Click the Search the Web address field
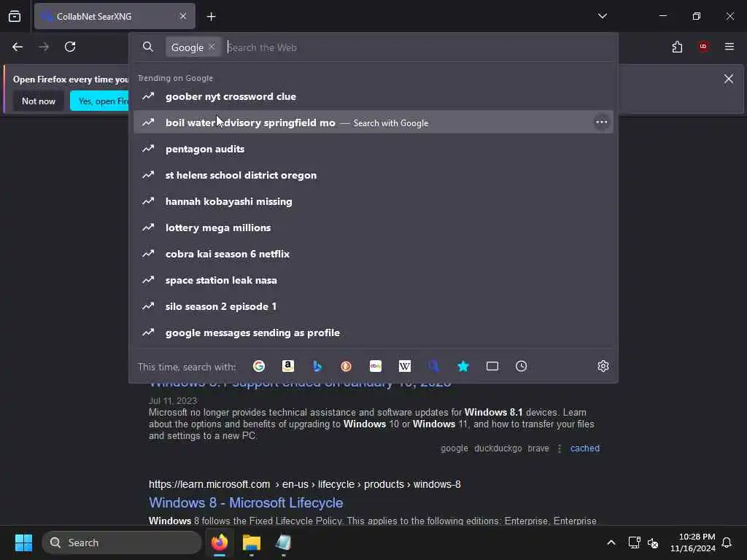Image resolution: width=747 pixels, height=560 pixels. [x=419, y=47]
